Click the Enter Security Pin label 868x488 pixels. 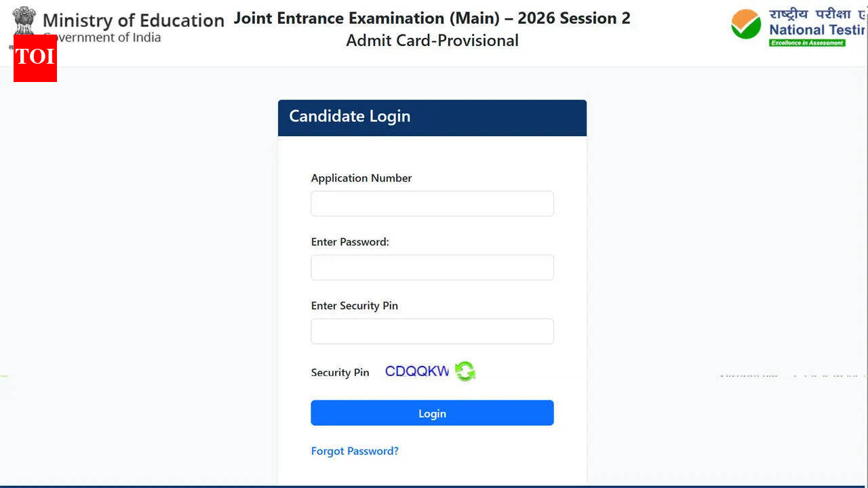354,306
